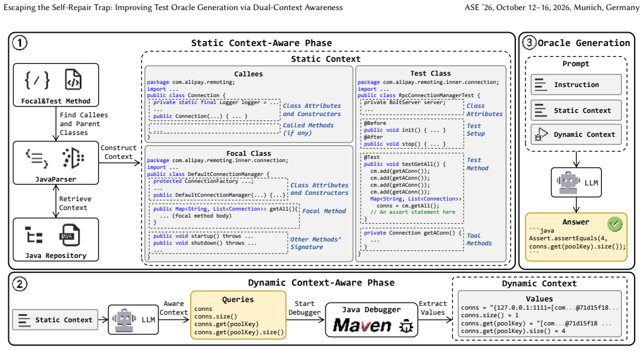The height and width of the screenshot is (350, 644).
Task: Click the 'Other Methods' Signature' annotation
Action: (x=315, y=243)
